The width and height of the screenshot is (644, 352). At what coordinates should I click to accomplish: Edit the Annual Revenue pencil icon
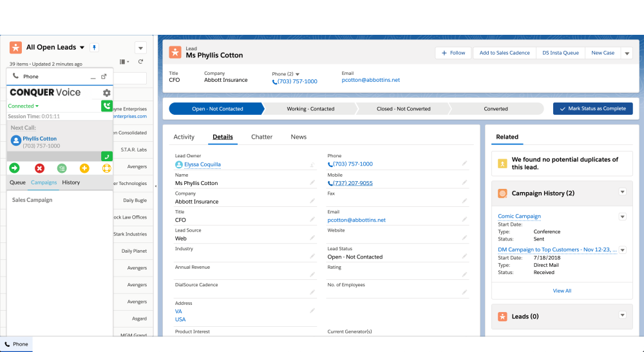click(x=312, y=274)
